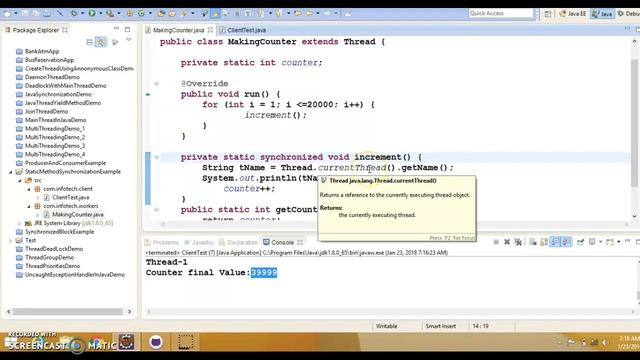Open the New Java Class dropdown arrow
Image resolution: width=640 pixels, height=360 pixels.
click(150, 13)
